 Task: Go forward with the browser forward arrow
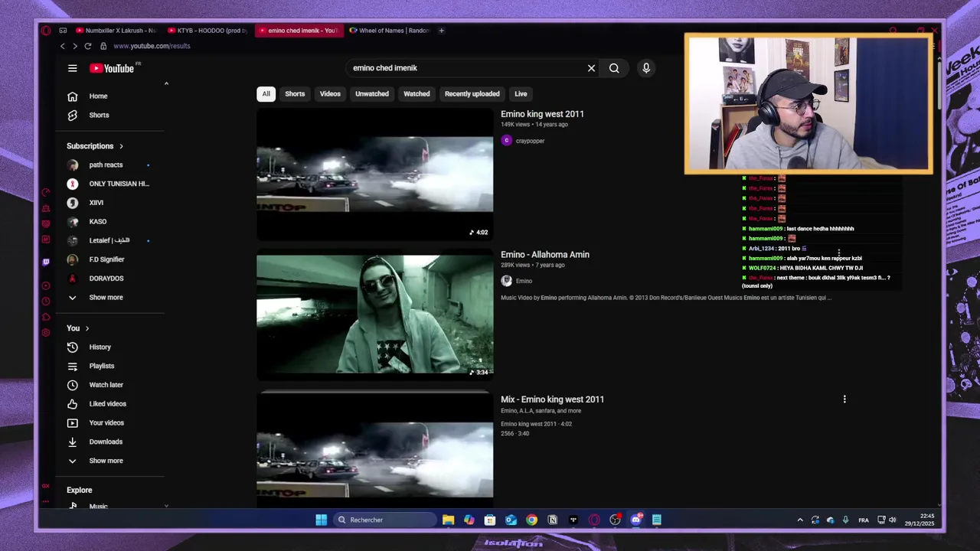(x=75, y=46)
